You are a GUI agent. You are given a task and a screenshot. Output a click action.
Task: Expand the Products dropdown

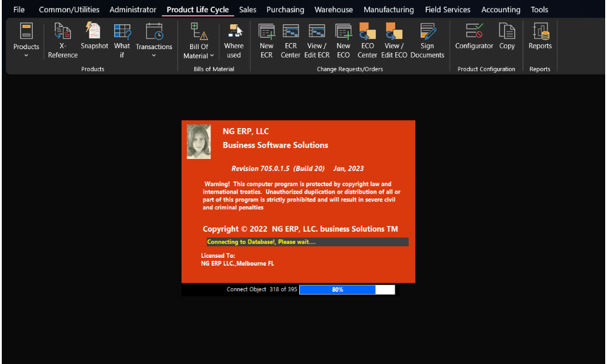coord(26,41)
